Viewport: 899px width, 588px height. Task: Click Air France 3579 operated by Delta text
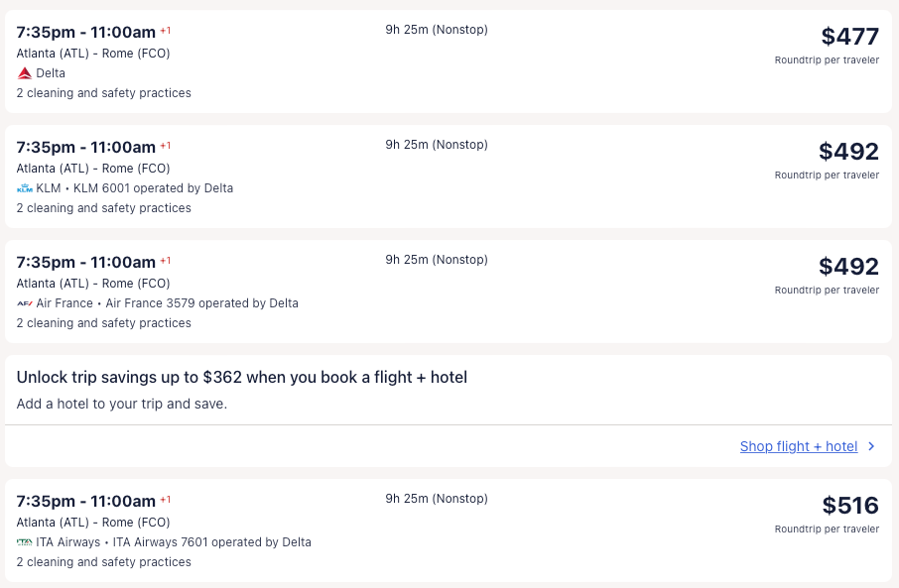point(201,303)
